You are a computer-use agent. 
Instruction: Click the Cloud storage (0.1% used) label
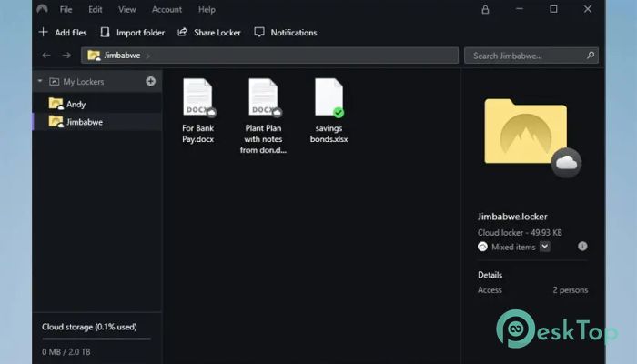(89, 327)
